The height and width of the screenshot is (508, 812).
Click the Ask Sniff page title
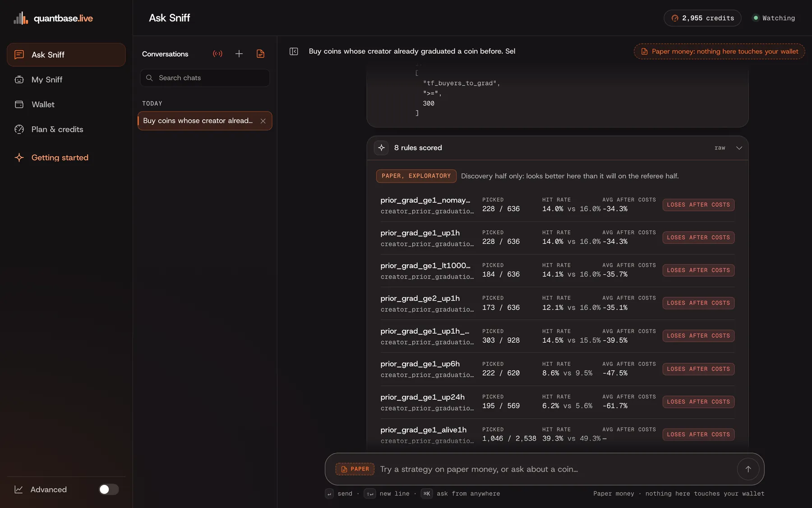pos(170,18)
